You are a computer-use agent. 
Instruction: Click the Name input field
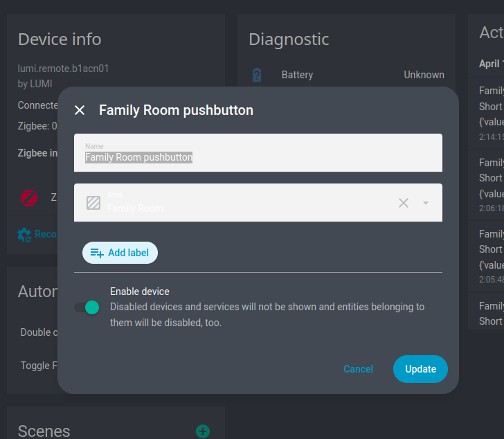point(258,153)
